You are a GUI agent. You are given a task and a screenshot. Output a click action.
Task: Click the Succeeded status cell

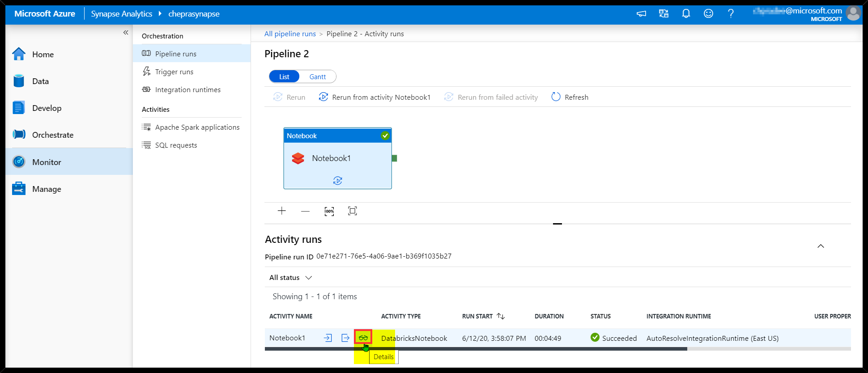pyautogui.click(x=613, y=338)
